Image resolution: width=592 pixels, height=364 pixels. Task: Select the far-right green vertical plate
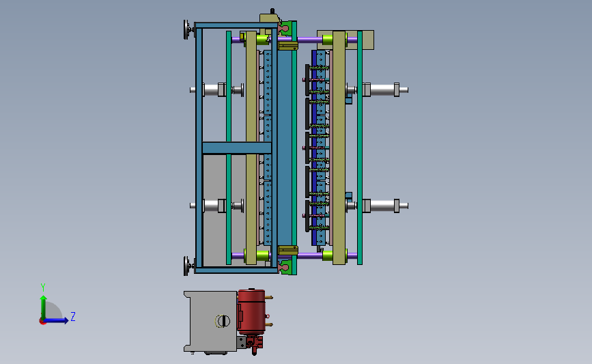(x=360, y=148)
